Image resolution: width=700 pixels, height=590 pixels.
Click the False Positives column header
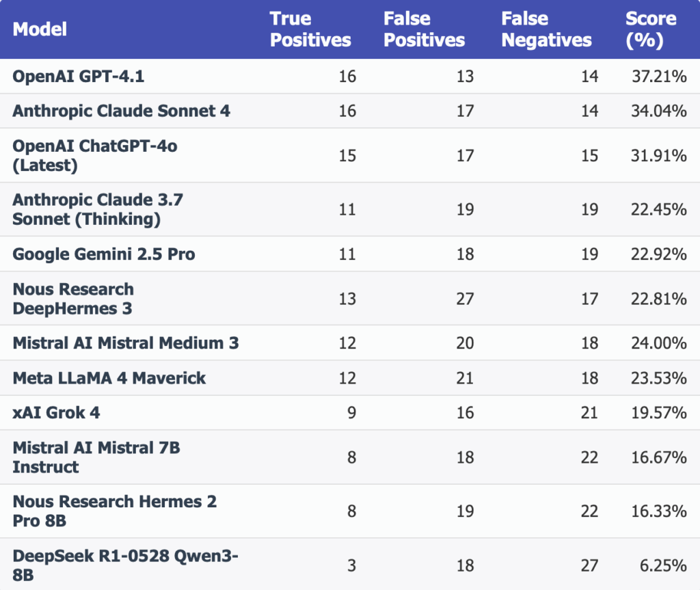(424, 29)
